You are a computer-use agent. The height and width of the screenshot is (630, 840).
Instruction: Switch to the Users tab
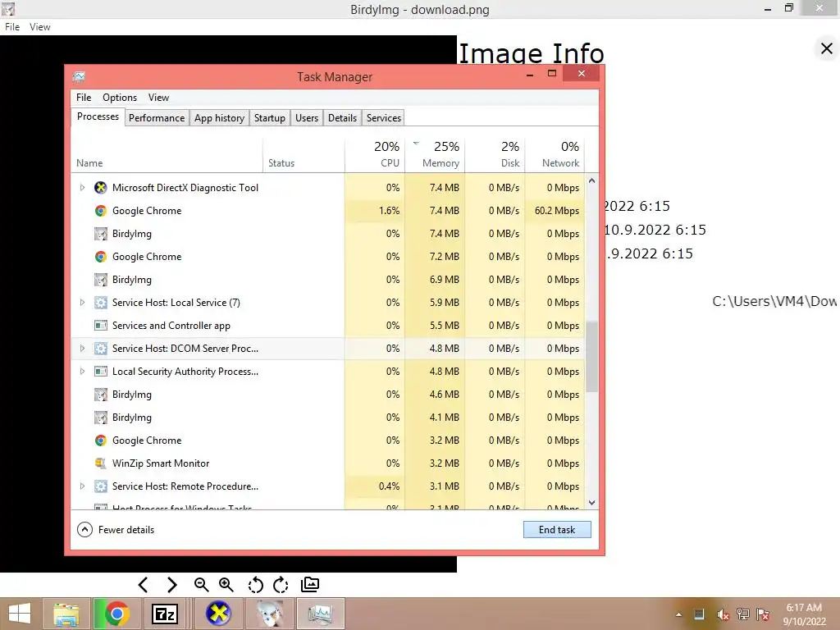307,118
